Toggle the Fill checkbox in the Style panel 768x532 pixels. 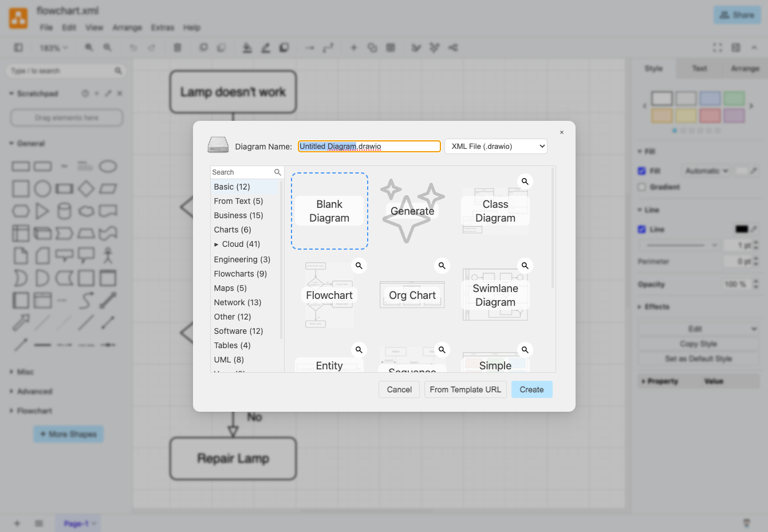[x=641, y=171]
